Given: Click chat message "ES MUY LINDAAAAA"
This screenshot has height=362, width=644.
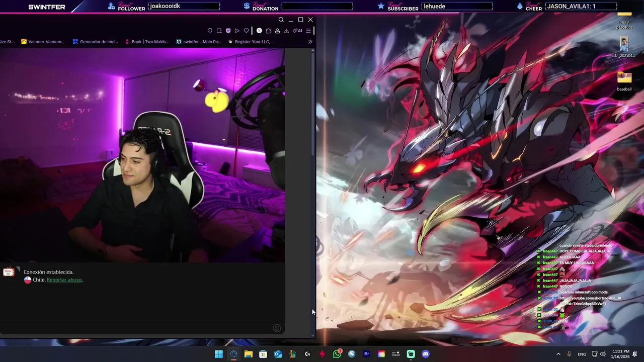Looking at the screenshot, I should [x=577, y=263].
